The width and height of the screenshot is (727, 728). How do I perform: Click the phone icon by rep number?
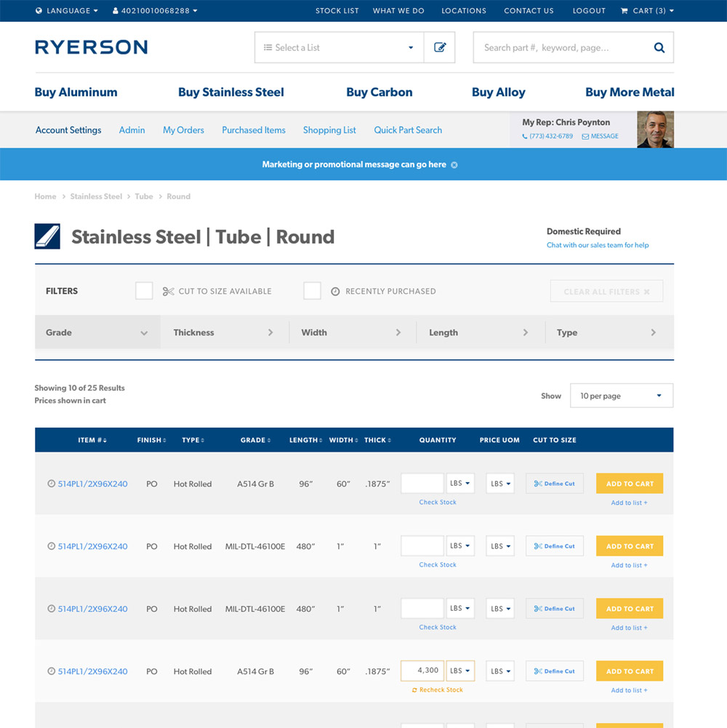pyautogui.click(x=525, y=137)
